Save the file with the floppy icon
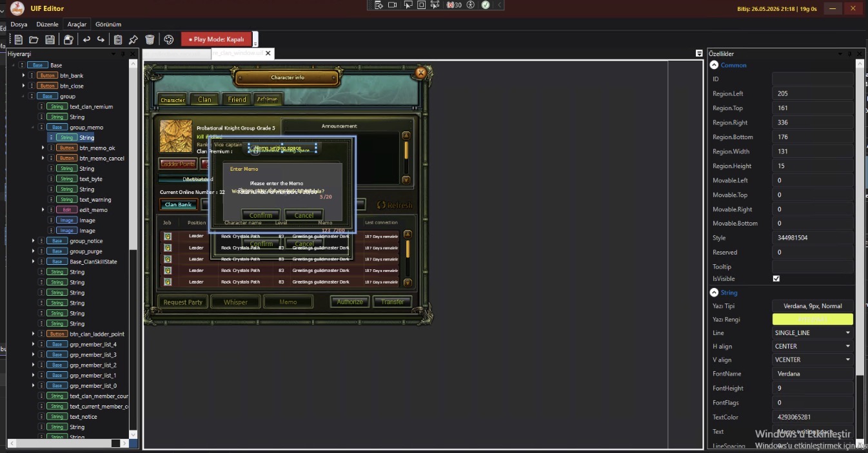 coord(50,39)
